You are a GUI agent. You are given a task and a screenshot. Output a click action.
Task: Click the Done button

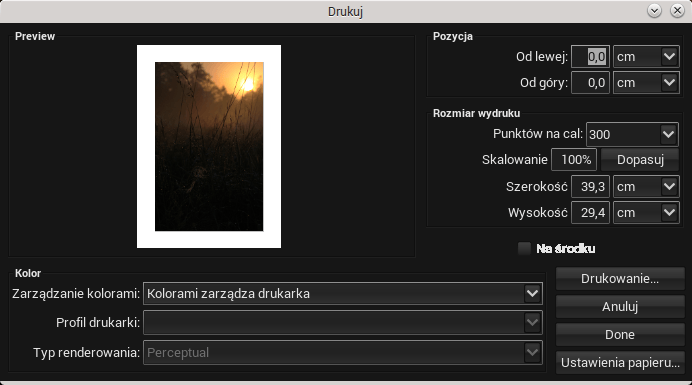620,335
